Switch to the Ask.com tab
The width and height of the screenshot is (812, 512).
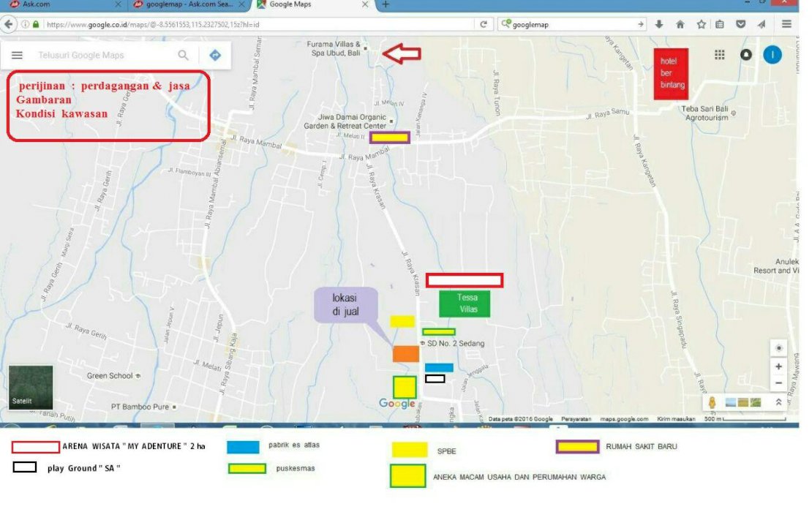[x=62, y=4]
